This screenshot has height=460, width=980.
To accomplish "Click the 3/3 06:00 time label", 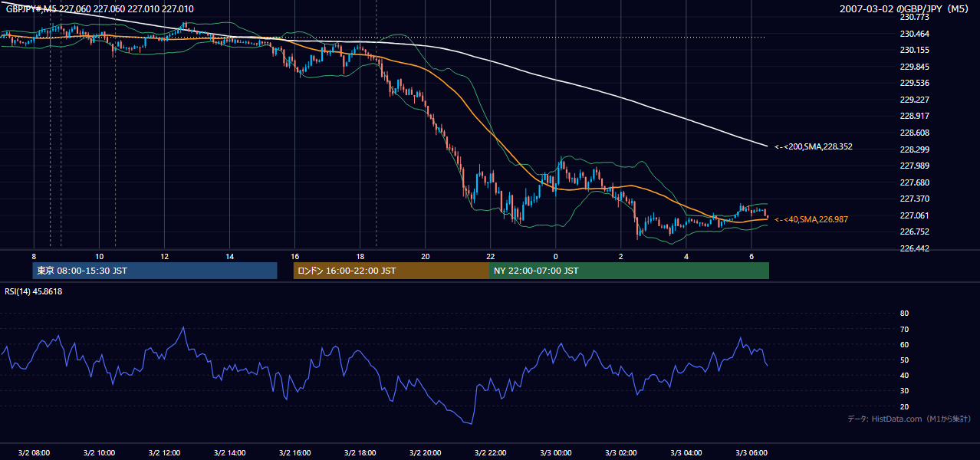I will pyautogui.click(x=751, y=452).
